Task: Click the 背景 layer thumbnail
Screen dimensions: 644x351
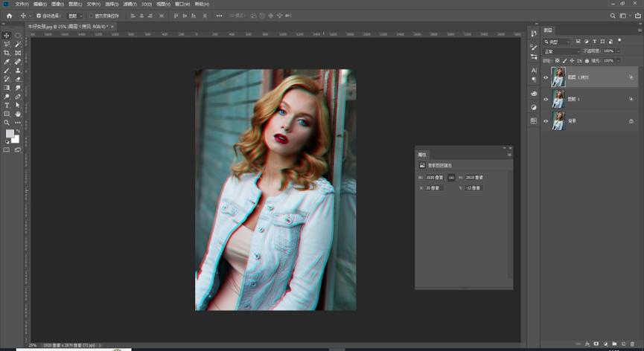Action: [x=558, y=121]
